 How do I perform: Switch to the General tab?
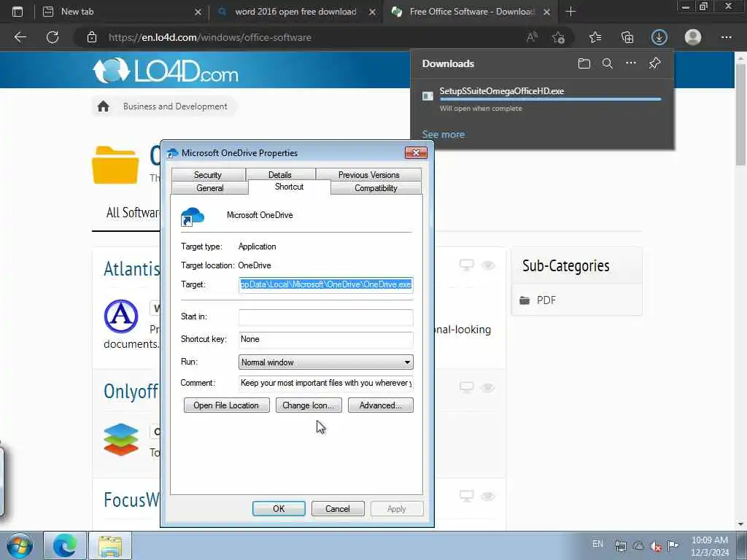coord(209,188)
